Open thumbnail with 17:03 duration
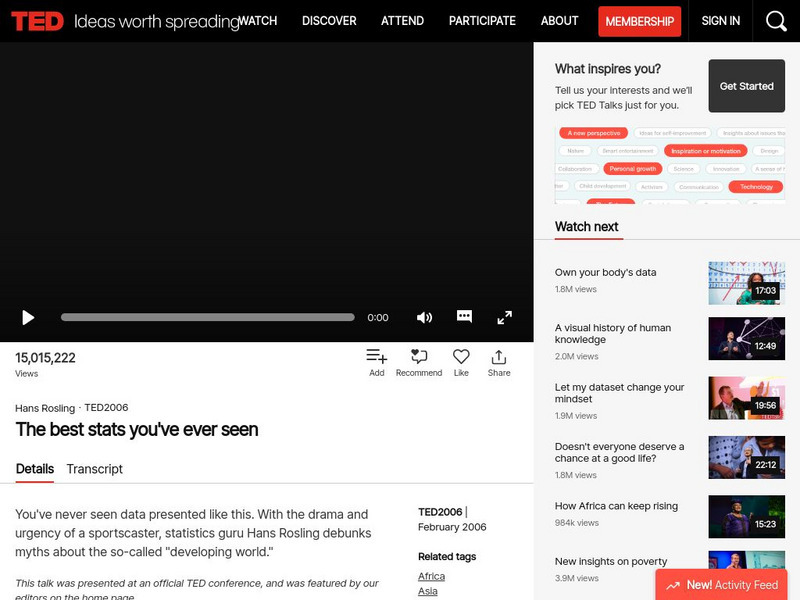 pyautogui.click(x=746, y=283)
